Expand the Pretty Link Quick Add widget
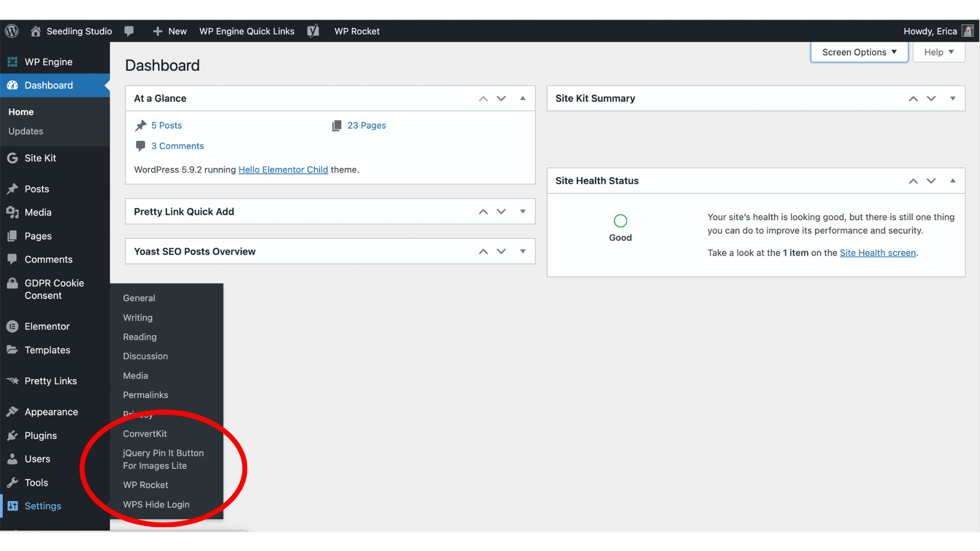The width and height of the screenshot is (980, 551). (522, 211)
